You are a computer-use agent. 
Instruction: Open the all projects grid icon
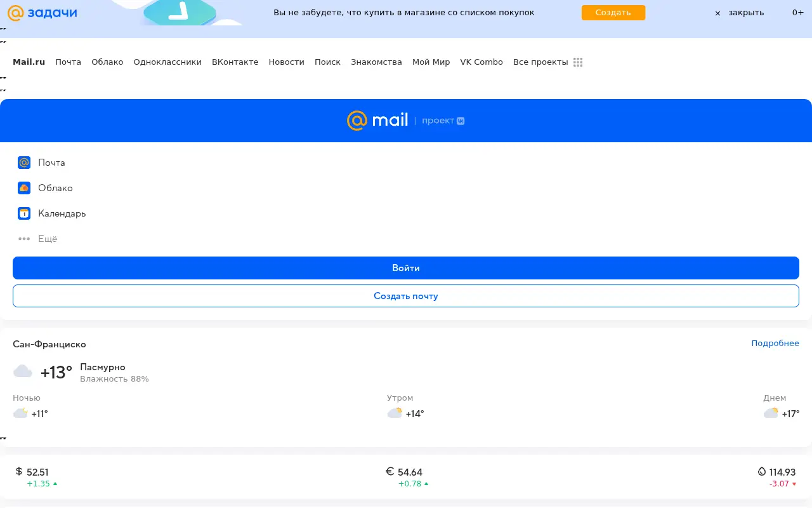pos(578,62)
